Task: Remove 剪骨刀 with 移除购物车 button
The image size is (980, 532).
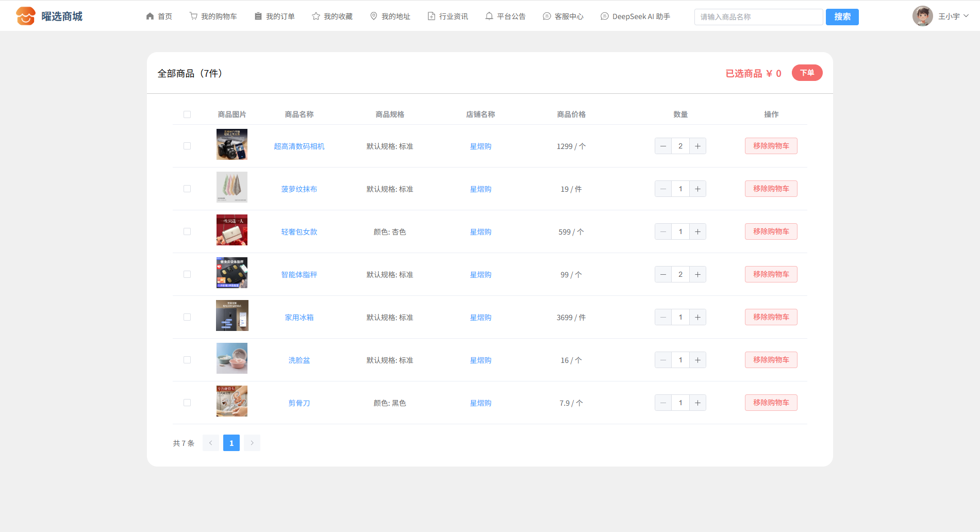Action: [771, 403]
